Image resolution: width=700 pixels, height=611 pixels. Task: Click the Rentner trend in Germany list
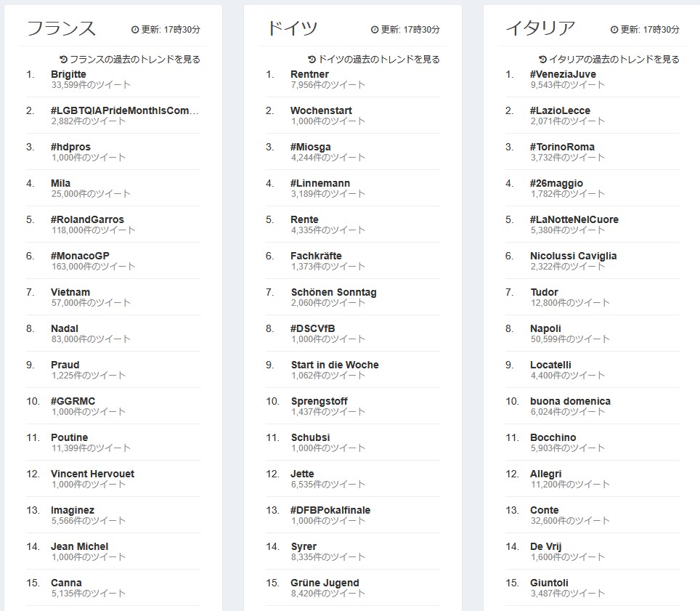[309, 74]
